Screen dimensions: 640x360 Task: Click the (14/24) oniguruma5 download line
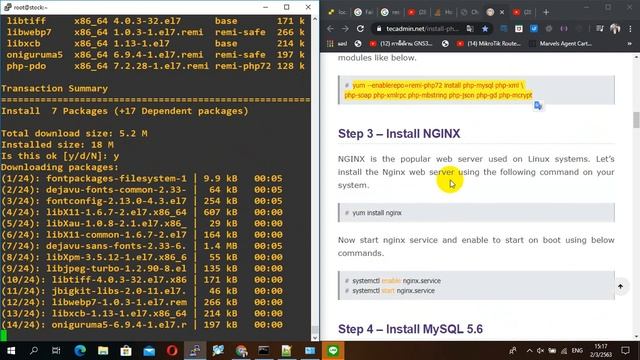[x=142, y=325]
